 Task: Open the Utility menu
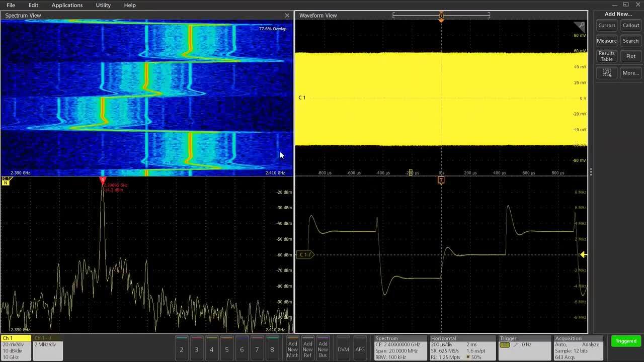point(103,5)
